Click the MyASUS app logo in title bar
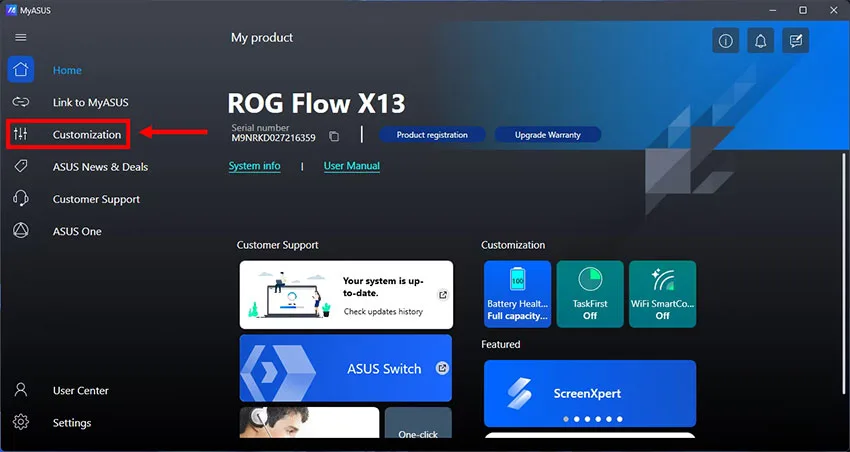The width and height of the screenshot is (850, 452). (11, 10)
